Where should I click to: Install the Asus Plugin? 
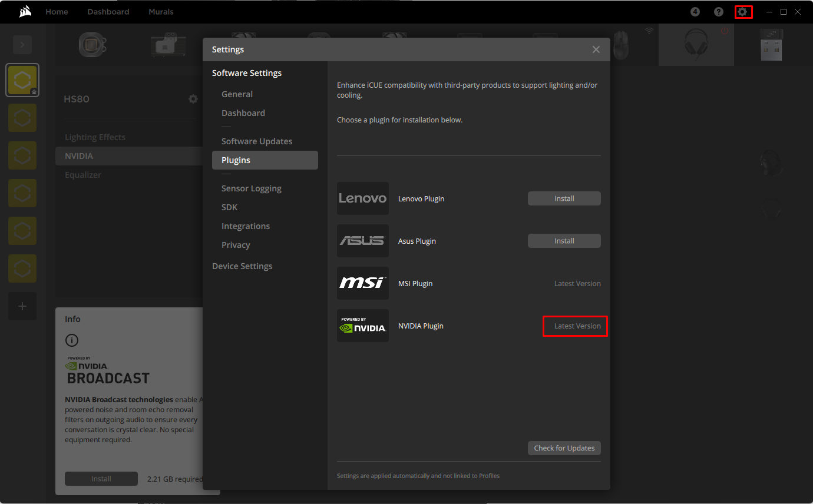tap(564, 241)
